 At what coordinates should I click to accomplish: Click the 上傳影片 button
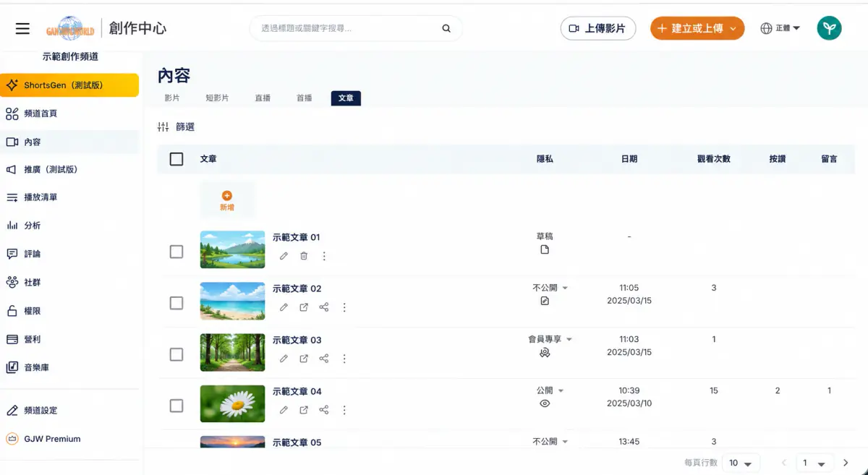click(x=598, y=28)
